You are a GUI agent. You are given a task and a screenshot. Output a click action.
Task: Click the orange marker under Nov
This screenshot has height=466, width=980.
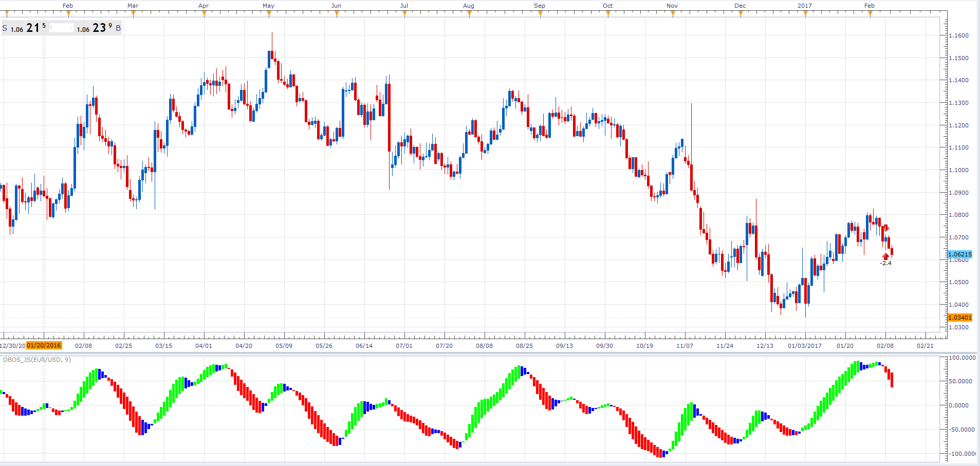(x=673, y=13)
